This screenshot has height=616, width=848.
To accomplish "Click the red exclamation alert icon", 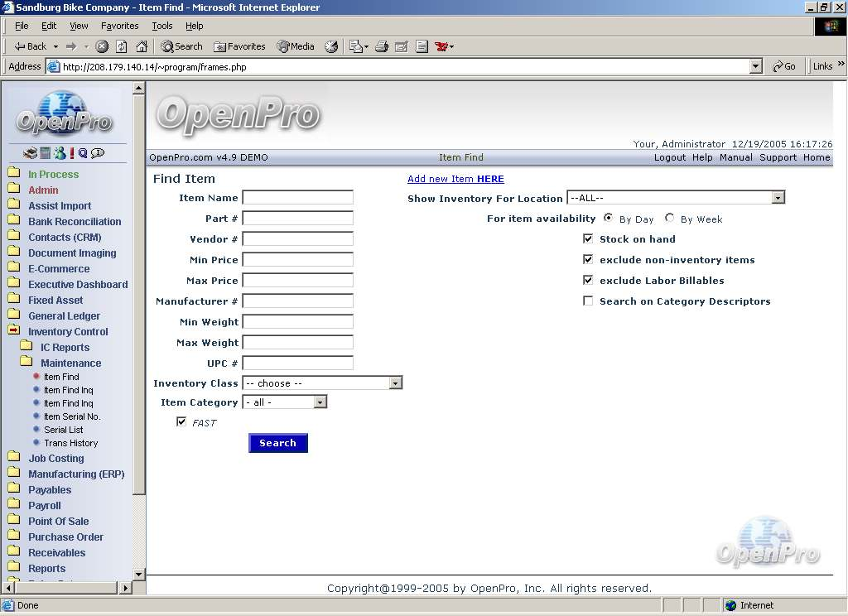I will tap(71, 153).
